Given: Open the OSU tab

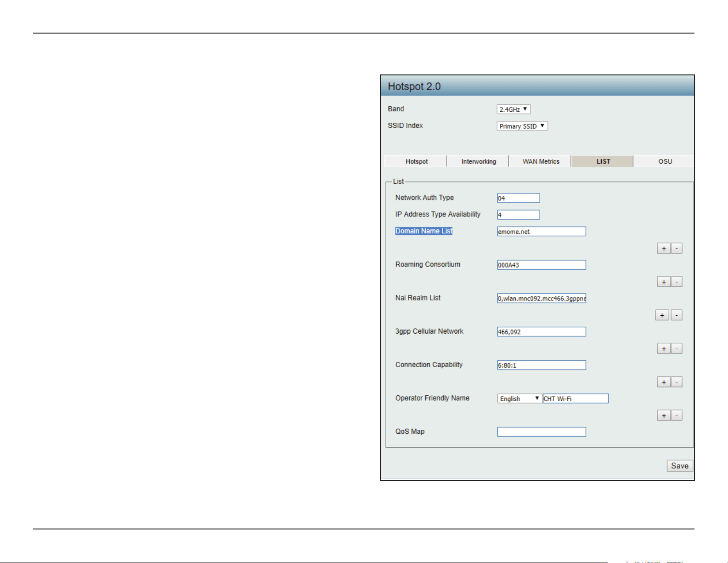Looking at the screenshot, I should coord(665,161).
